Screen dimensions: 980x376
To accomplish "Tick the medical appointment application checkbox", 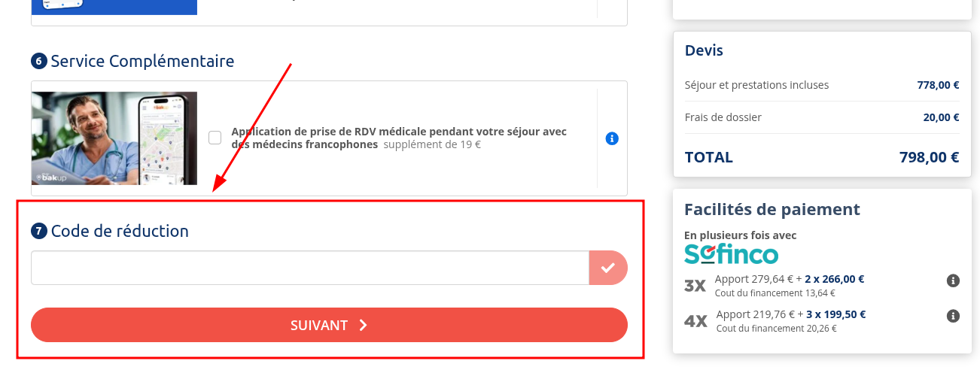I will (215, 138).
